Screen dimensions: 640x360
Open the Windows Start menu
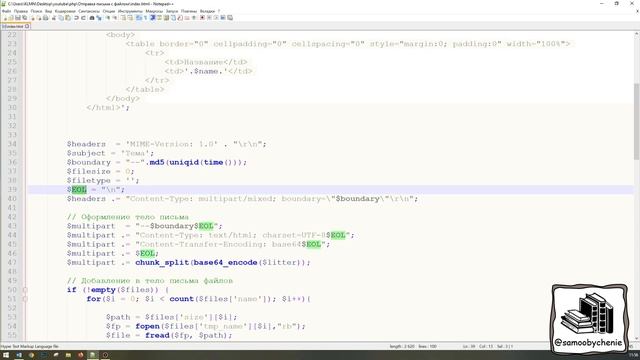(x=6, y=355)
